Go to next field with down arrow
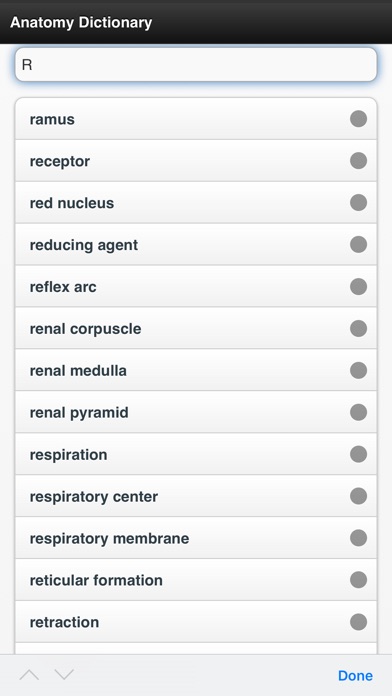Viewport: 392px width, 696px height. point(64,675)
